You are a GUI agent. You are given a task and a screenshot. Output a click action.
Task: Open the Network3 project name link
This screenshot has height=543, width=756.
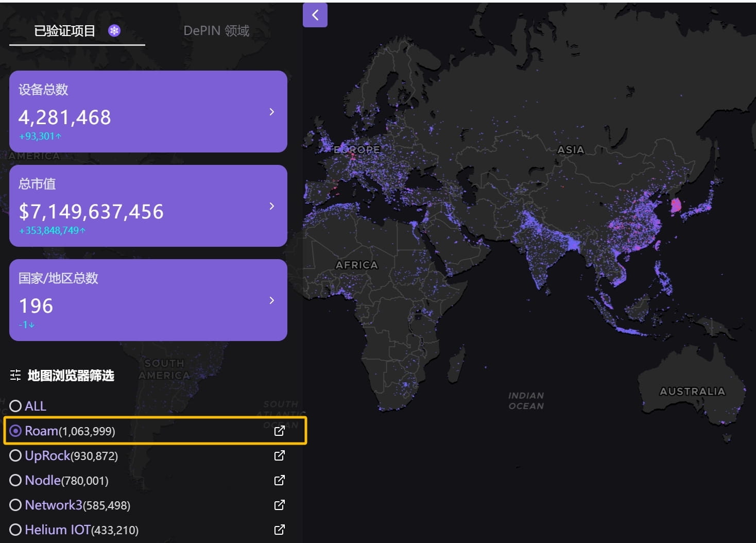[x=54, y=505]
